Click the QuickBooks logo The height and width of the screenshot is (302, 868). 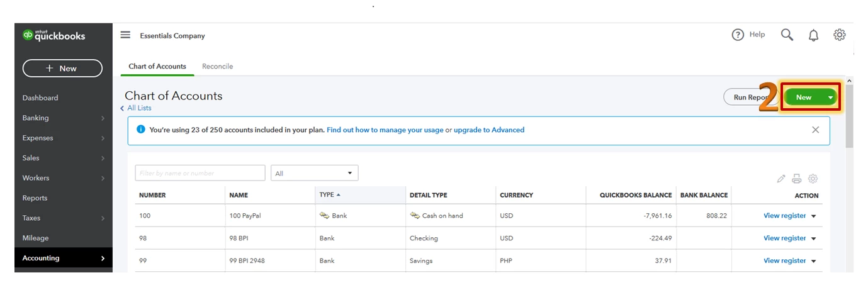[x=54, y=35]
